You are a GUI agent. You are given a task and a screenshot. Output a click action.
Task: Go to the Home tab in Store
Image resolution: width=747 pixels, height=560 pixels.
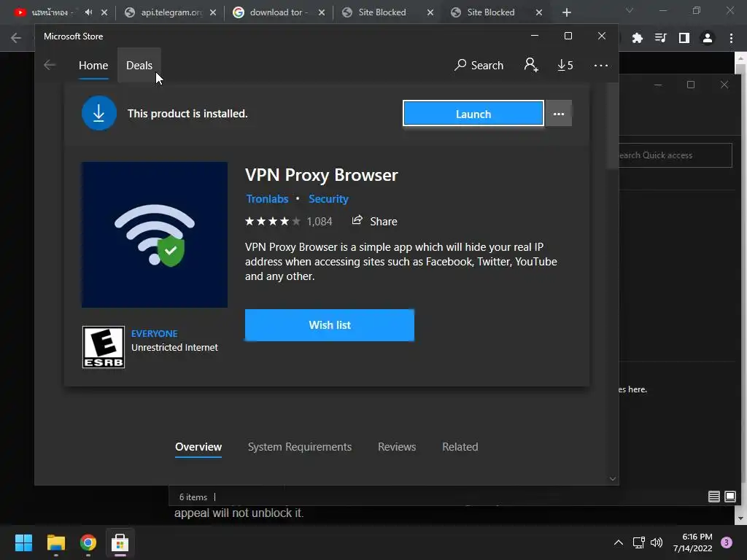pyautogui.click(x=93, y=65)
